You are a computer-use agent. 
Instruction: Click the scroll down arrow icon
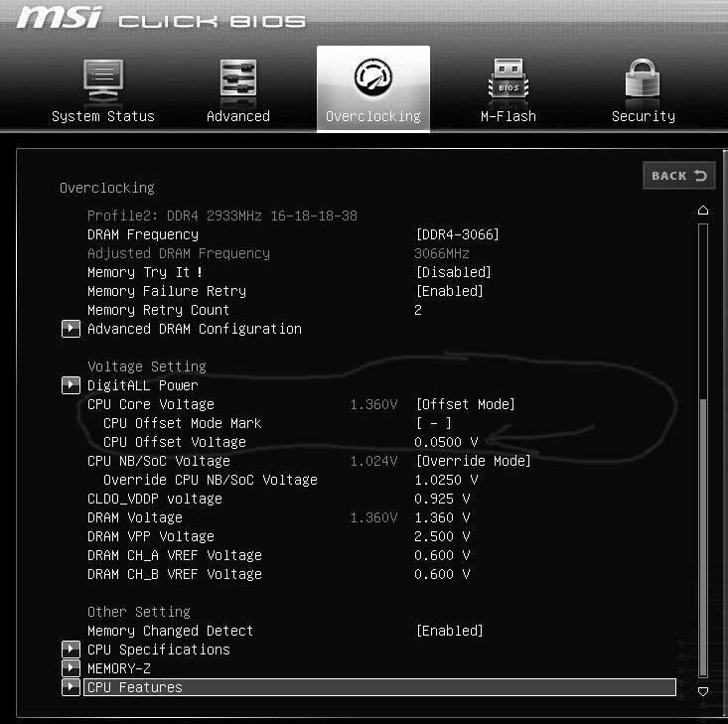tap(703, 691)
